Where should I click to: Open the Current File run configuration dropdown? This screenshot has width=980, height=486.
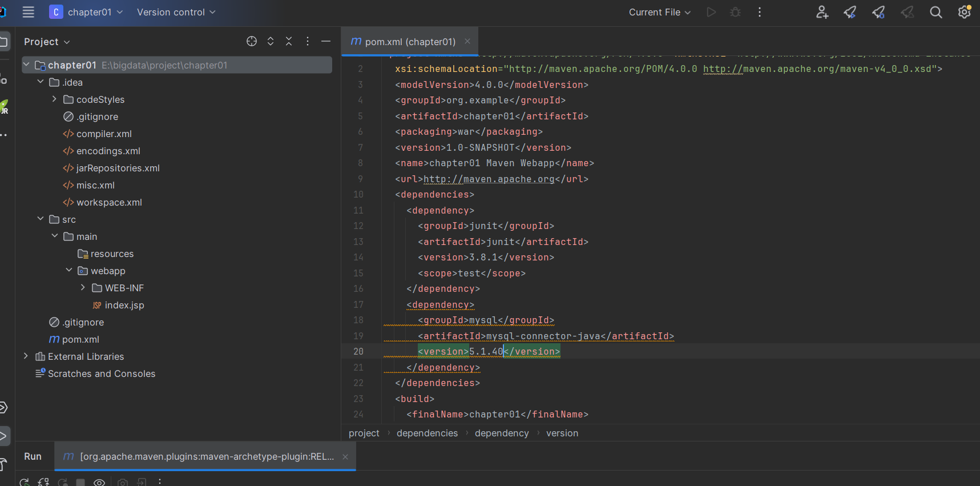pyautogui.click(x=660, y=12)
